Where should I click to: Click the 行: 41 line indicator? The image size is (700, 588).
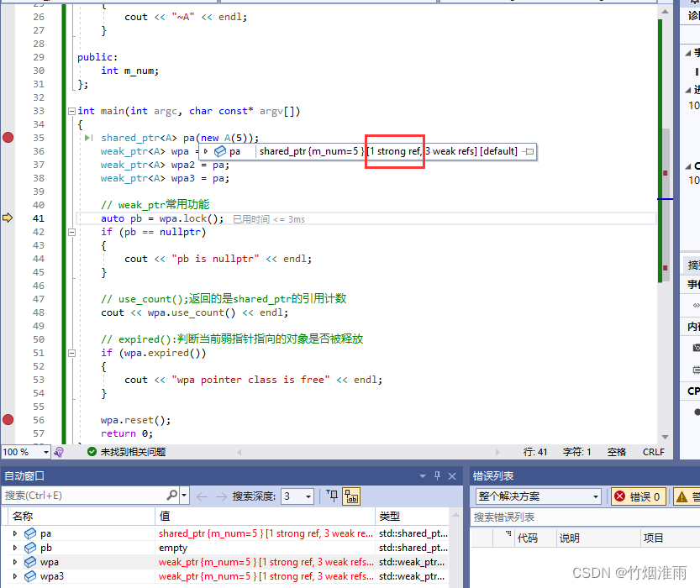point(534,452)
